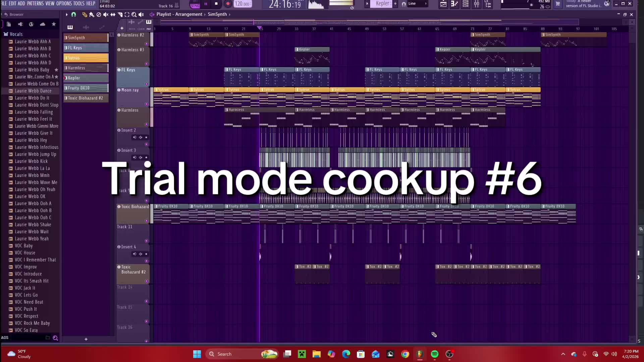The height and width of the screenshot is (362, 644).
Task: Show all files tab in Browser
Action: [9, 24]
